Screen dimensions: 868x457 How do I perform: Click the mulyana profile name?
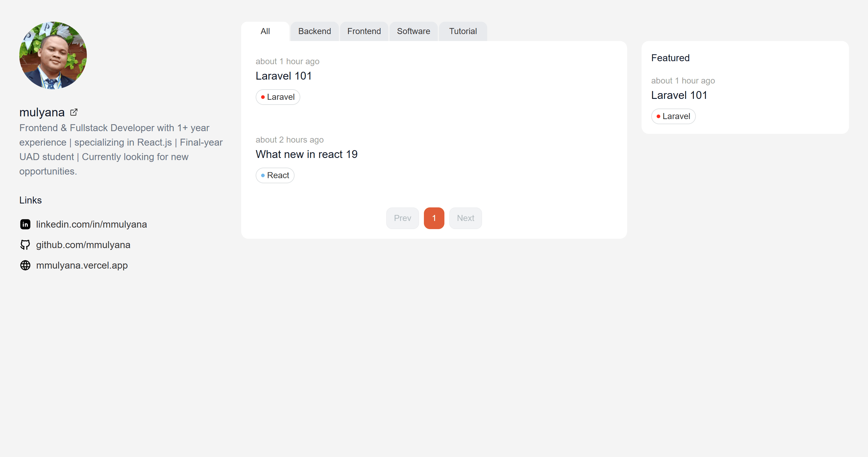pos(42,112)
